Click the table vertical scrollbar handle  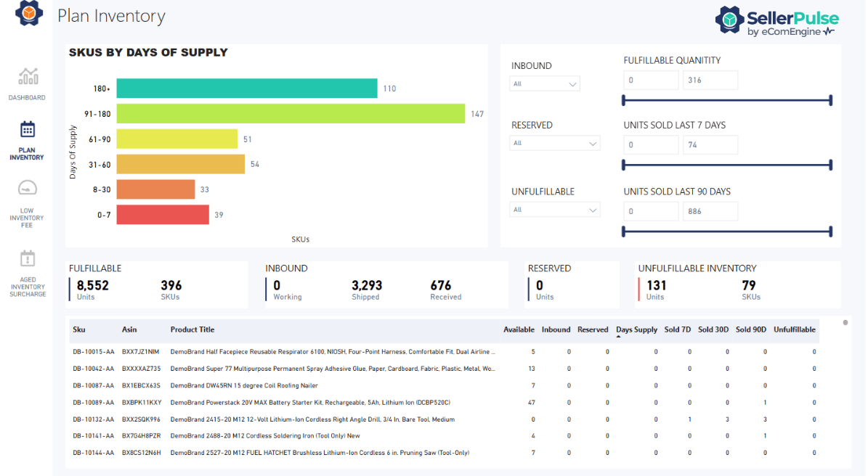point(844,322)
